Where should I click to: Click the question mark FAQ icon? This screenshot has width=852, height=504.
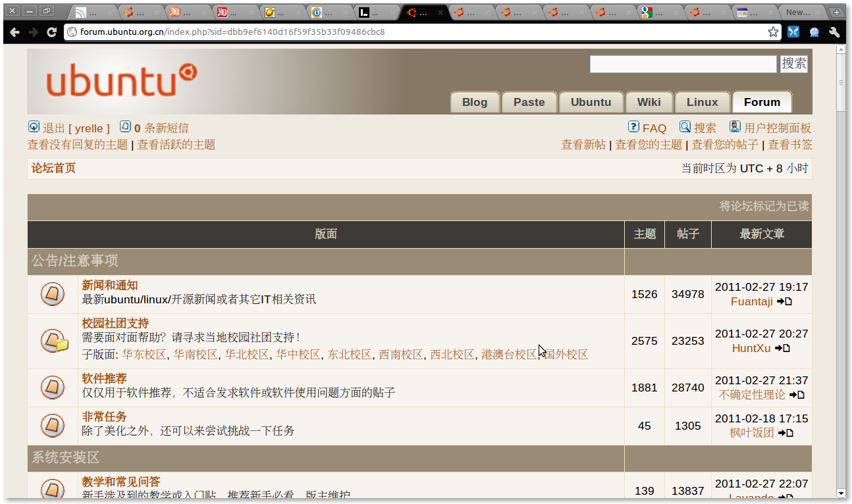coord(633,126)
